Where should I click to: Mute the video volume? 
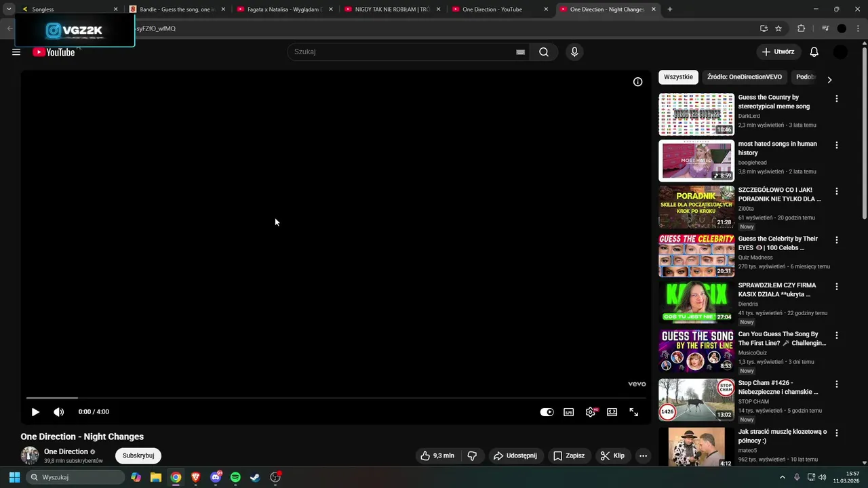[59, 412]
